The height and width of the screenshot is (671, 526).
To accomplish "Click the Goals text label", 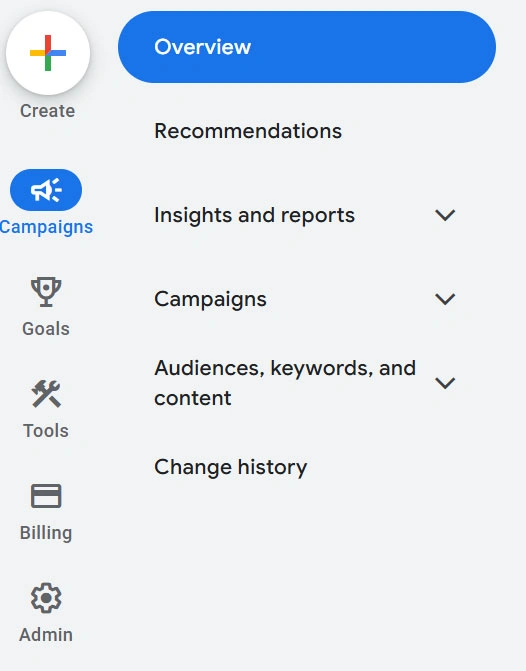I will tap(46, 329).
